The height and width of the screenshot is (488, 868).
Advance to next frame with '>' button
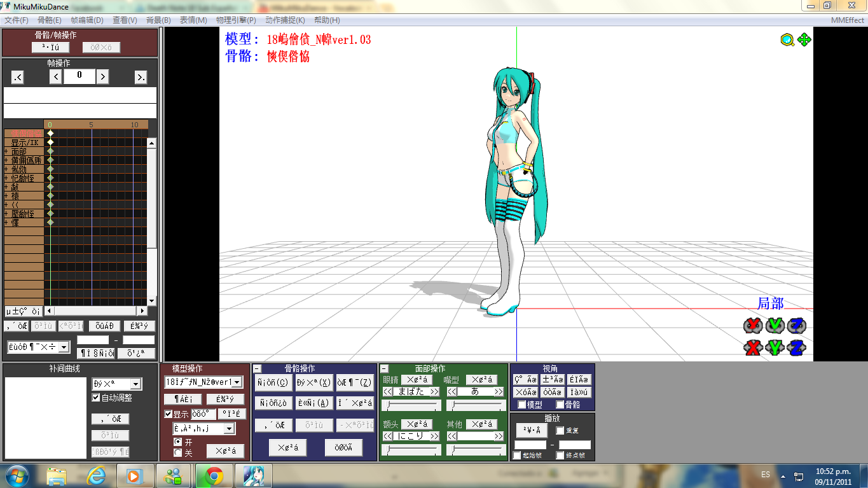[102, 77]
